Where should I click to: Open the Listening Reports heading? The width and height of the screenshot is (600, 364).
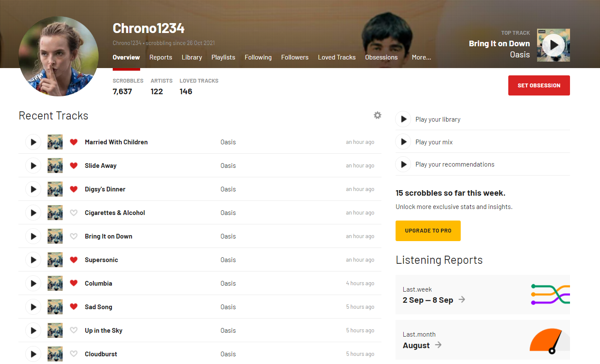point(439,260)
